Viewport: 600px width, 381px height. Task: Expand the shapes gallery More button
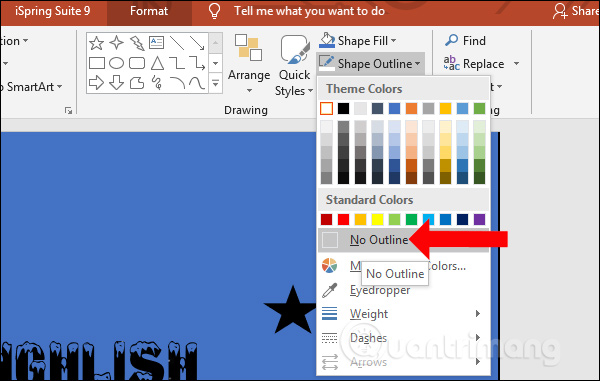(215, 83)
